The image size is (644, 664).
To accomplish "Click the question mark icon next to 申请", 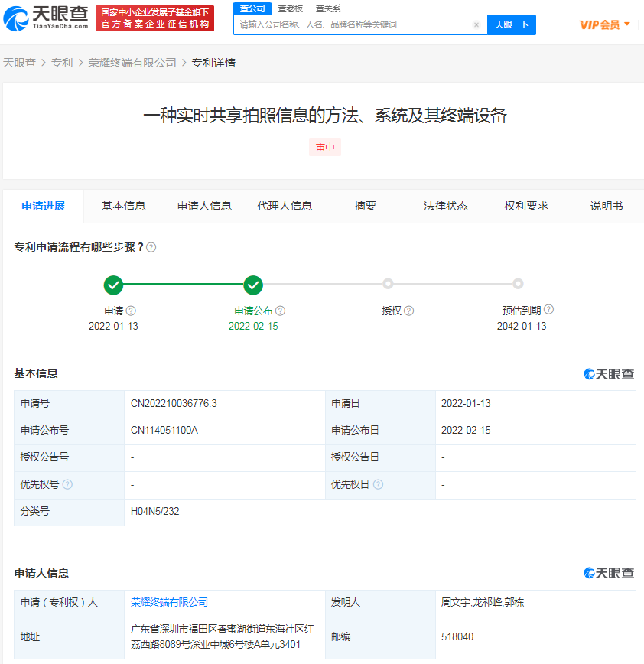I will coord(131,311).
